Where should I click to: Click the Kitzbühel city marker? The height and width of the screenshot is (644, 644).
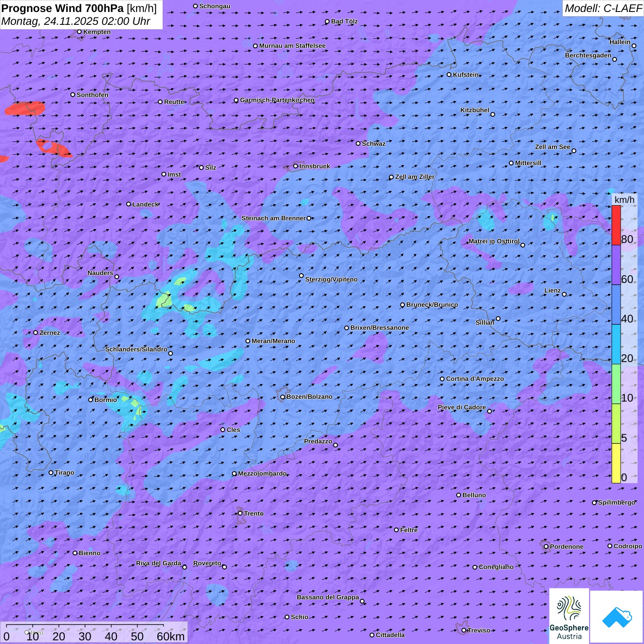click(x=493, y=115)
